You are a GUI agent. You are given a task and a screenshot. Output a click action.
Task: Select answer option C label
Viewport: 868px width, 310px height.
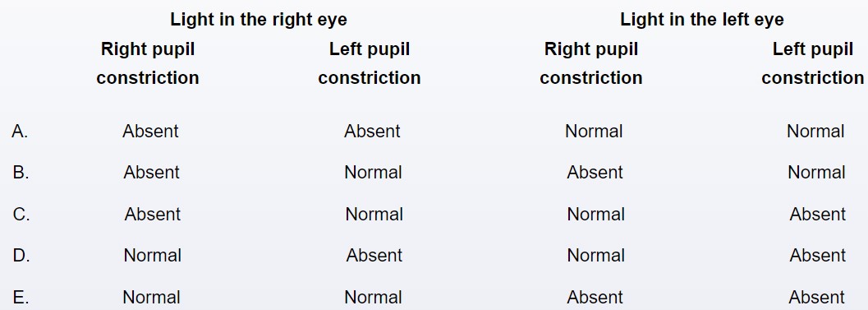point(21,215)
